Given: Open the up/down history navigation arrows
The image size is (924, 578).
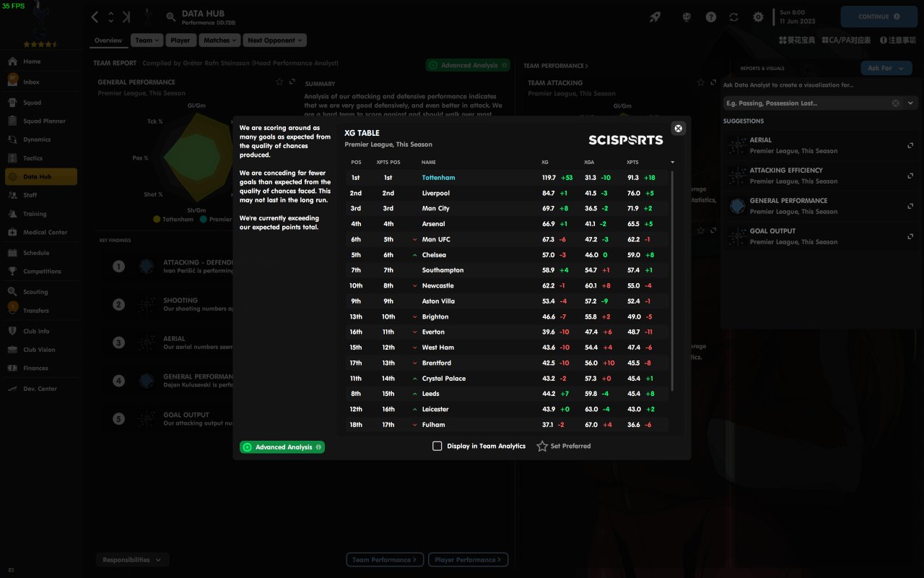Looking at the screenshot, I should click(x=110, y=17).
